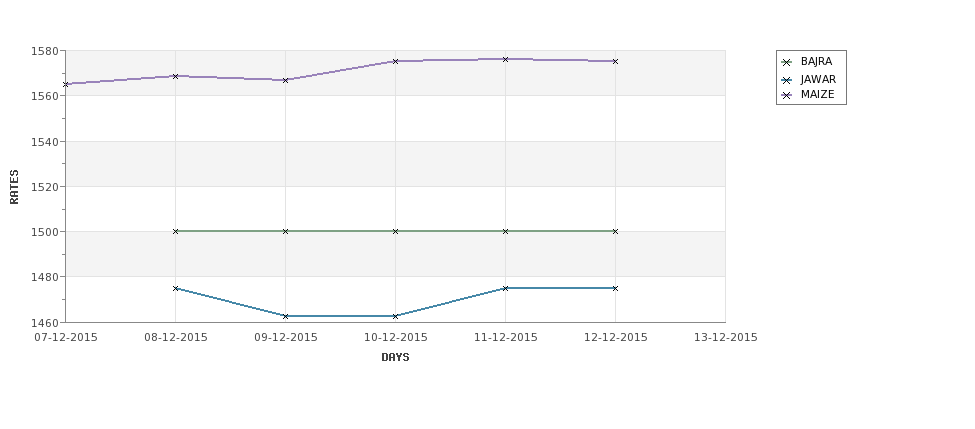Select JAWAR data point at 09-12-2015
This screenshot has height=429, width=975.
tap(285, 316)
